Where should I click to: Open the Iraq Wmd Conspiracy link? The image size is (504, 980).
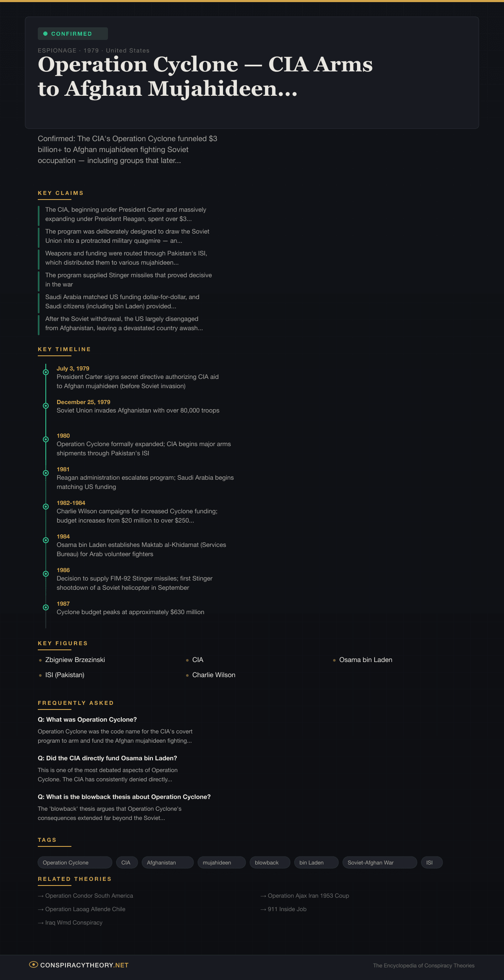pos(73,922)
